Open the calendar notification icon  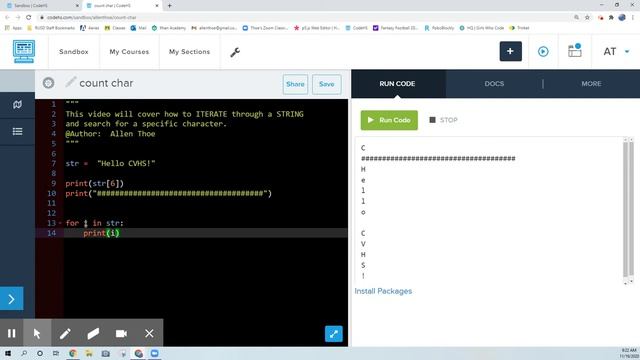pyautogui.click(x=575, y=51)
